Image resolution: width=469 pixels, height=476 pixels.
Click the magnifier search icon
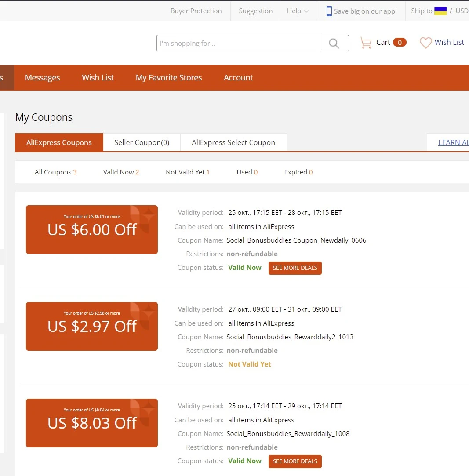coord(334,43)
